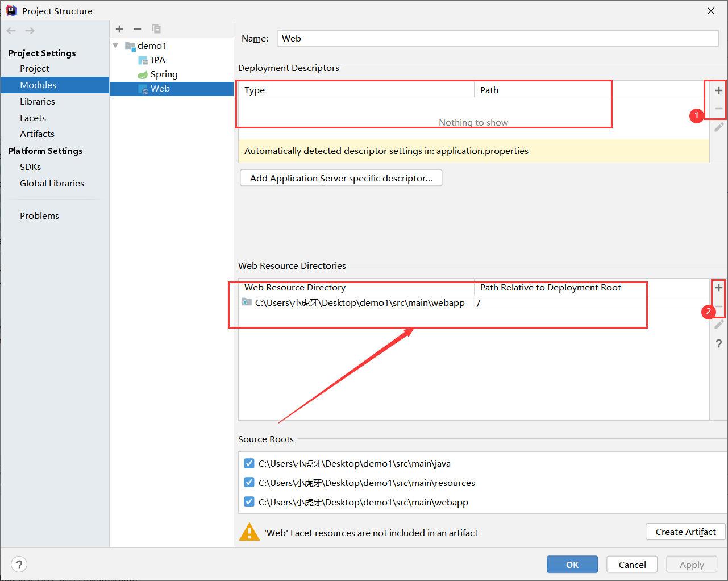Viewport: 728px width, 581px height.
Task: Click the deployment root path '/' cell
Action: 592,302
